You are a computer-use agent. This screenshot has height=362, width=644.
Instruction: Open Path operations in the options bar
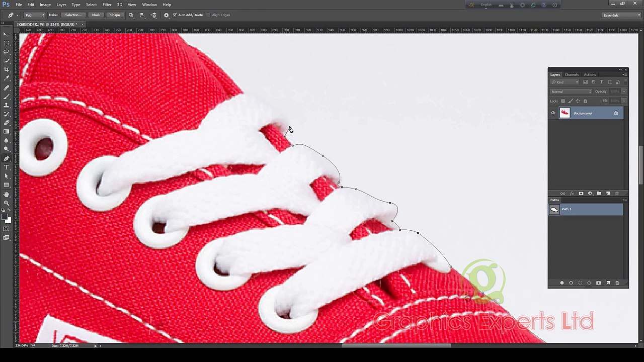pos(131,15)
